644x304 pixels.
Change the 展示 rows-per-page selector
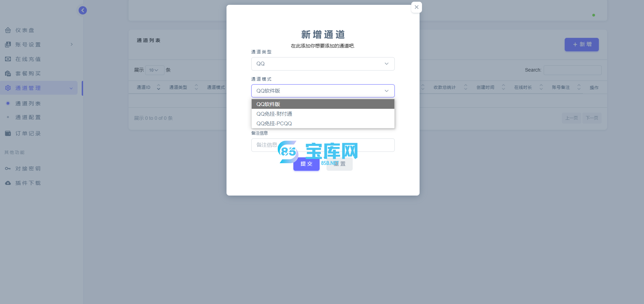[154, 70]
